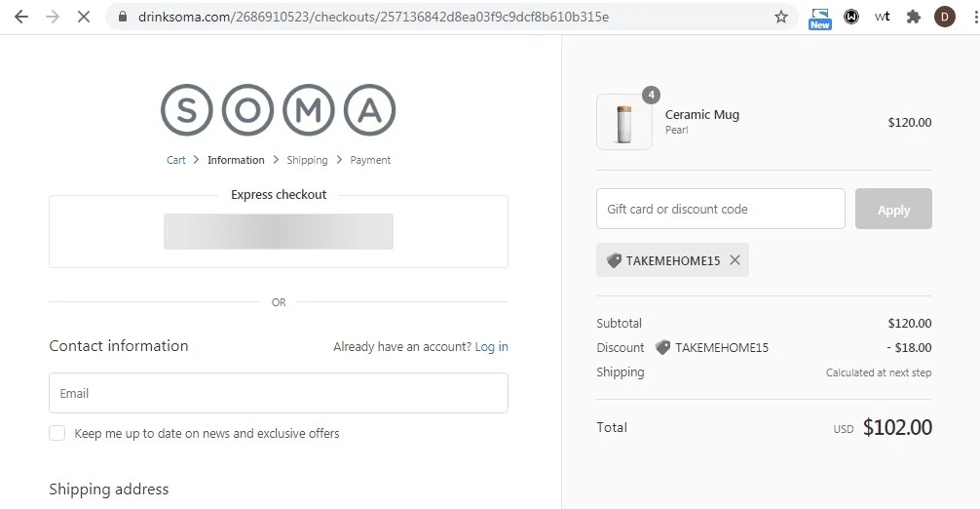Focus the Gift card or discount code field

pyautogui.click(x=721, y=209)
